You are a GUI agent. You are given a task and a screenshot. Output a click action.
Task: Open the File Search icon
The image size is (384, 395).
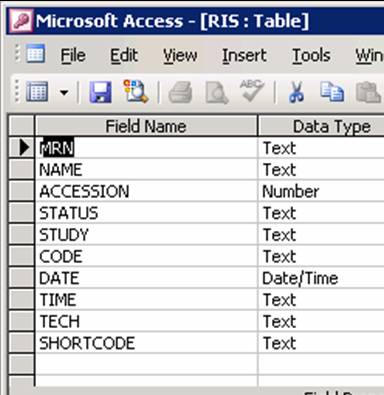click(135, 91)
